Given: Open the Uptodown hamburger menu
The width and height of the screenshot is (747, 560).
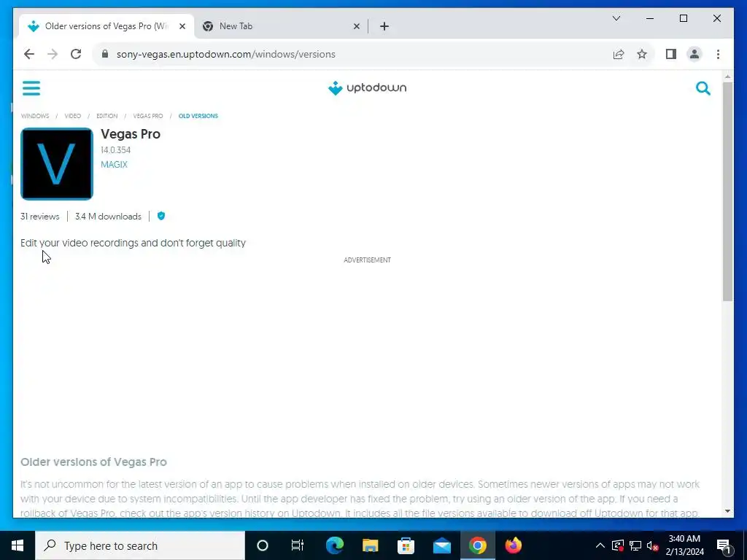Looking at the screenshot, I should tap(31, 88).
